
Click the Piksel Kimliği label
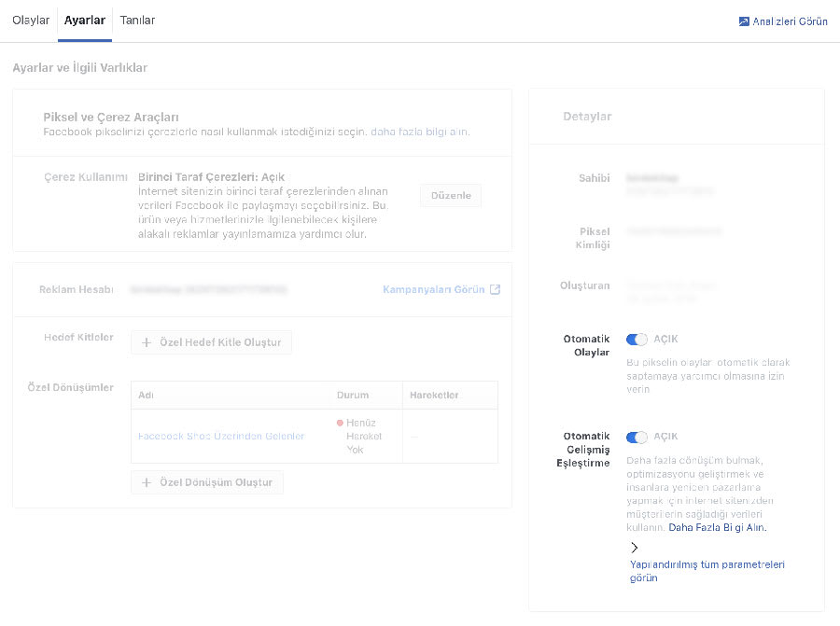593,238
